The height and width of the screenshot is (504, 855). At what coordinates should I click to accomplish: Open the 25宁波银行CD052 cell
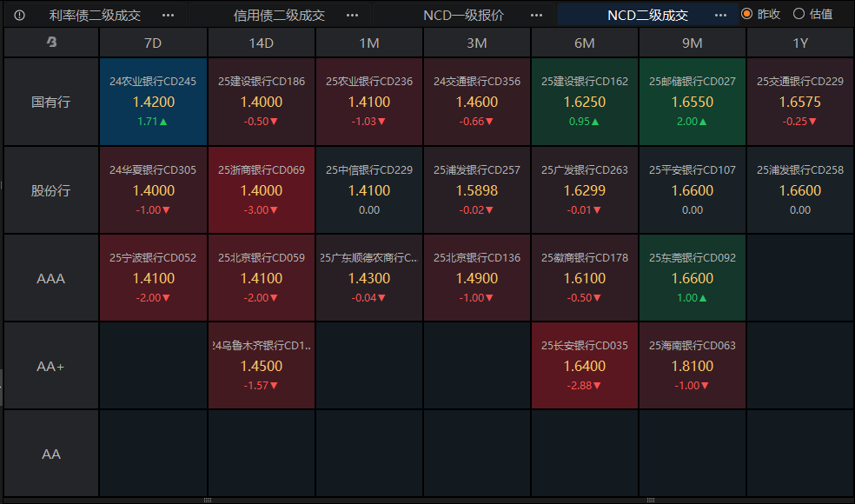point(153,278)
